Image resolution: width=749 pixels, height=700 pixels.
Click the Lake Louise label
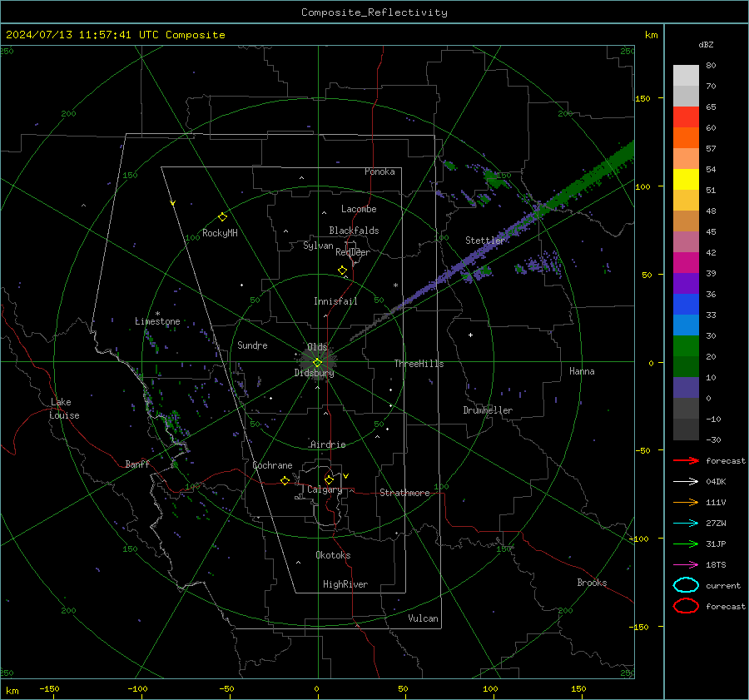[64, 409]
